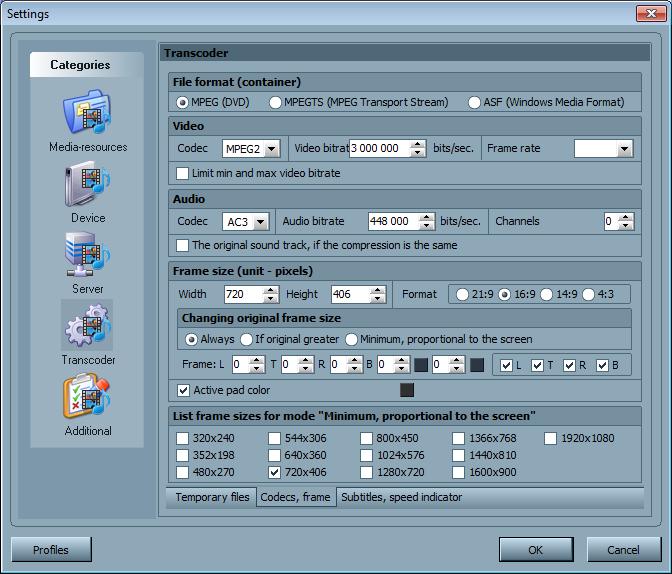Decrease frame Height with down arrow
This screenshot has height=574, width=672.
pyautogui.click(x=378, y=298)
